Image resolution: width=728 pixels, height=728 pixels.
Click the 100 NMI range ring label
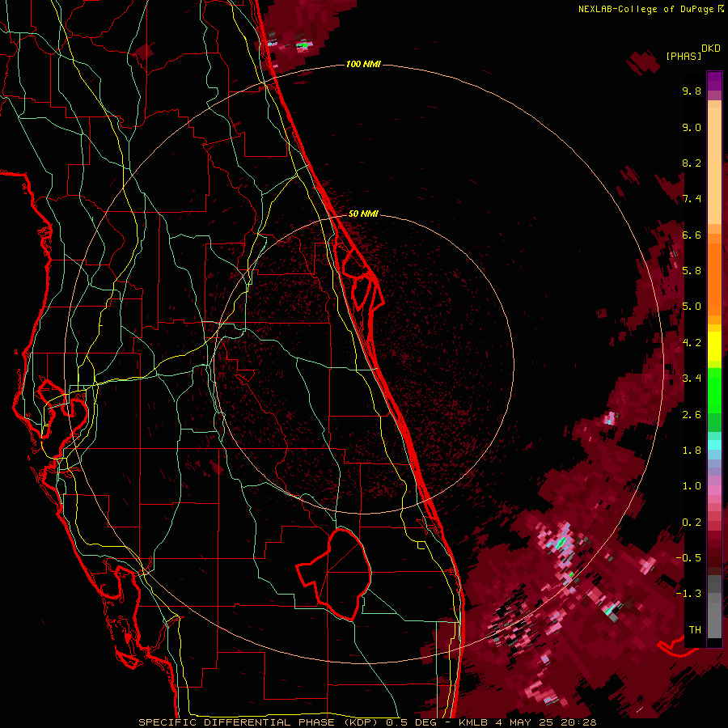pyautogui.click(x=363, y=64)
